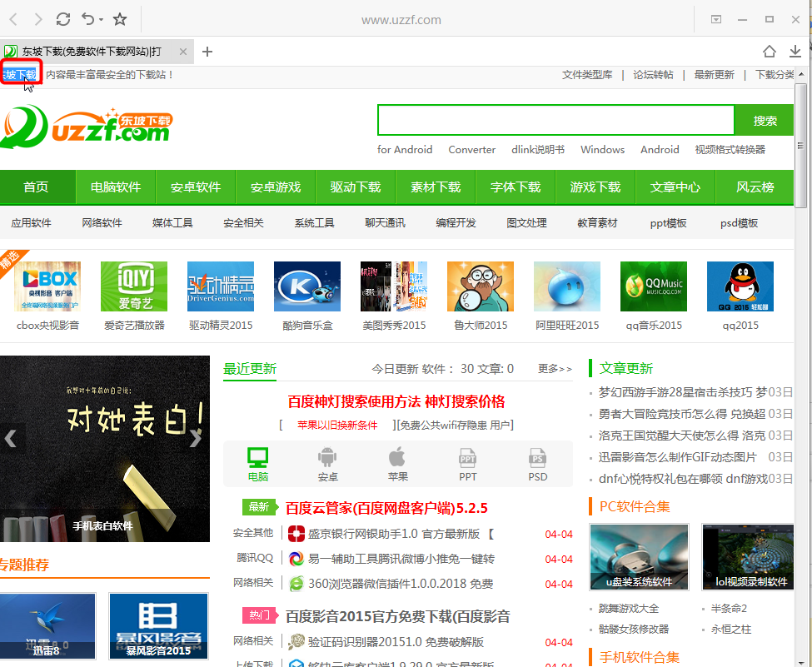Open the 论坛转帖 top link
The image size is (812, 667).
(x=653, y=75)
